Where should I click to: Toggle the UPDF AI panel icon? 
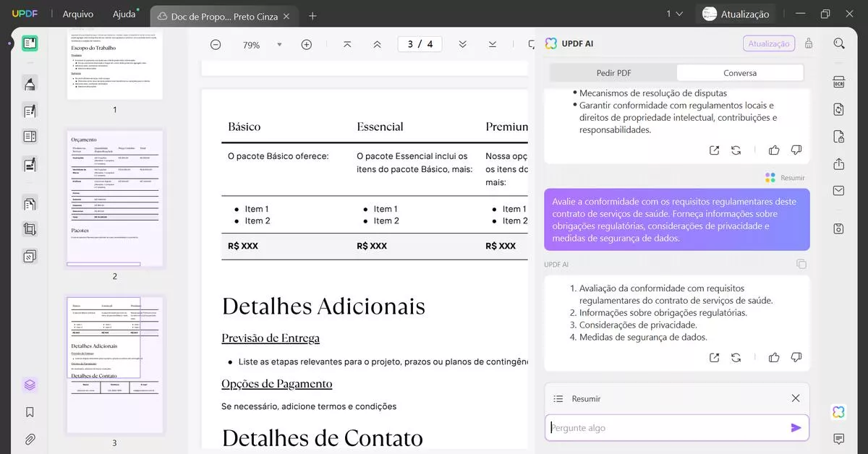[x=839, y=412]
